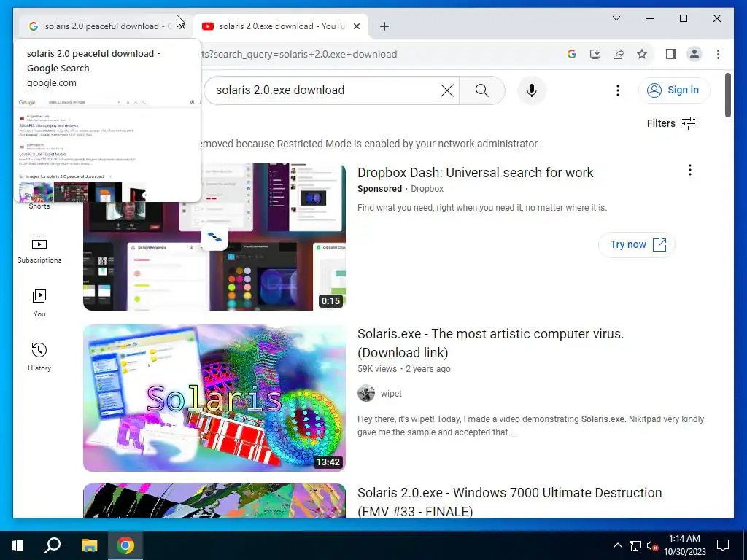The height and width of the screenshot is (560, 747).
Task: Click the Windows 7000 Destruction video thumbnail
Action: click(214, 500)
